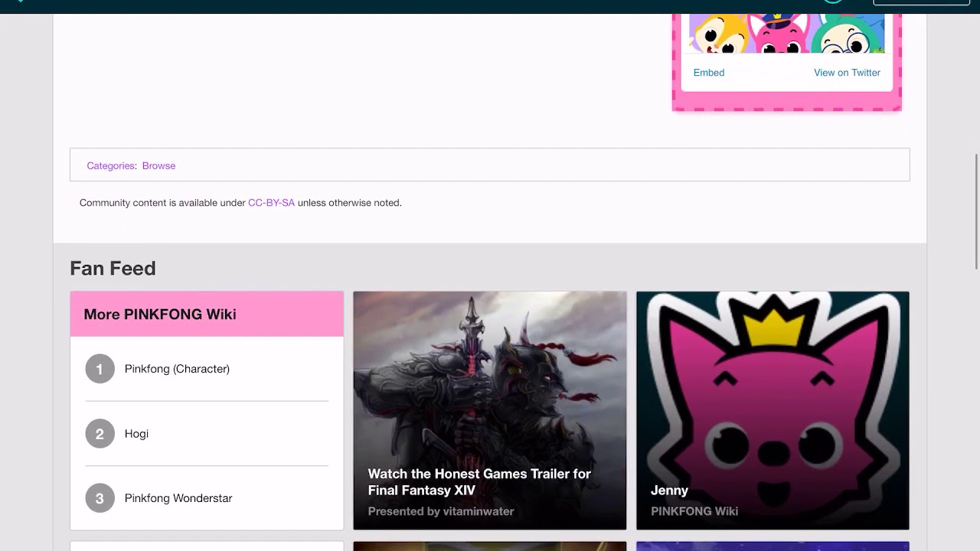Visit the Pinkfong Wonderstar article
Screen dimensions: 980x551
pyautogui.click(x=178, y=498)
